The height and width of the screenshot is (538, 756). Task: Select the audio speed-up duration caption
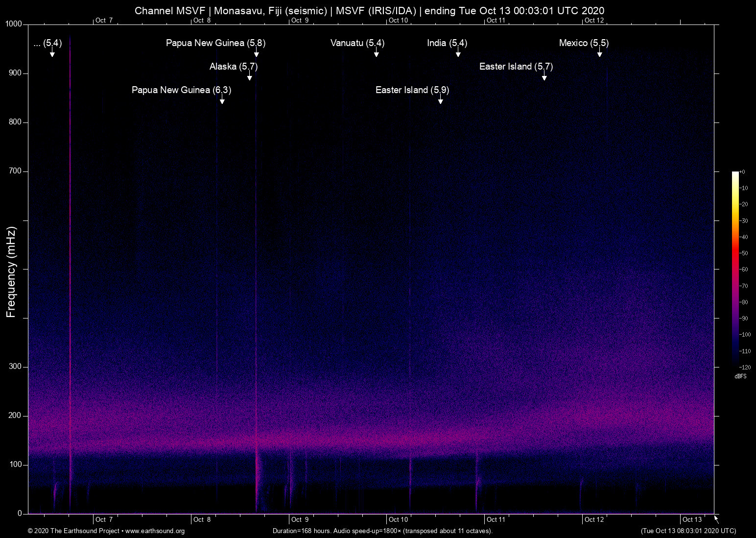(x=382, y=531)
